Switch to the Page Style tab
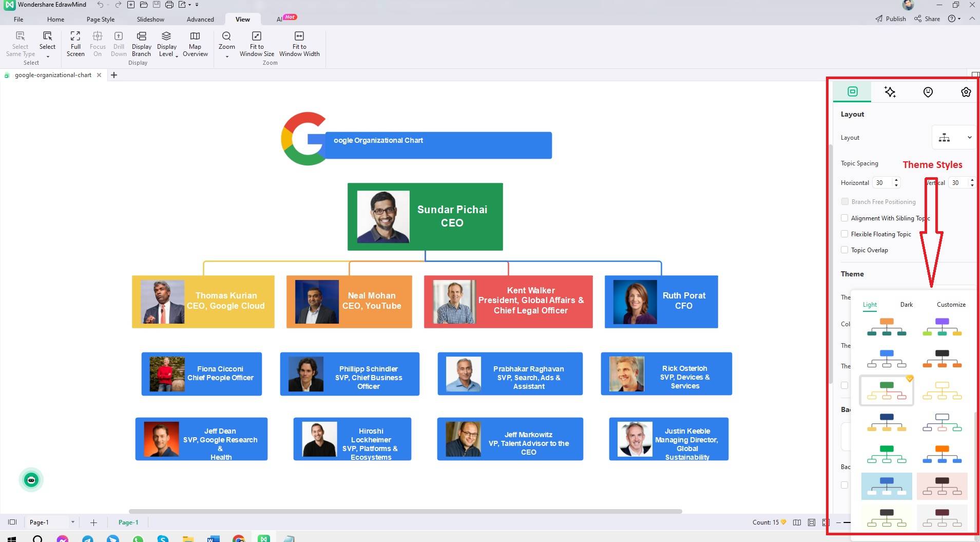The width and height of the screenshot is (980, 542). tap(101, 19)
